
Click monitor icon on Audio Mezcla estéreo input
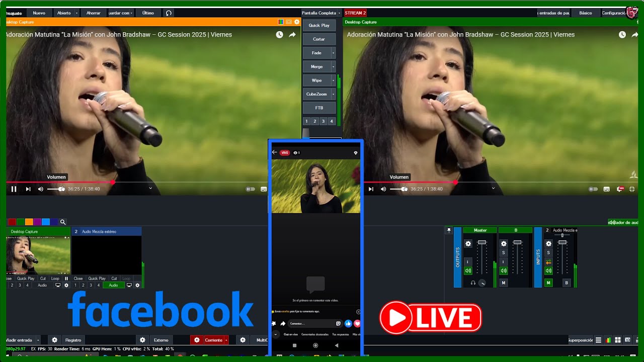[129, 285]
